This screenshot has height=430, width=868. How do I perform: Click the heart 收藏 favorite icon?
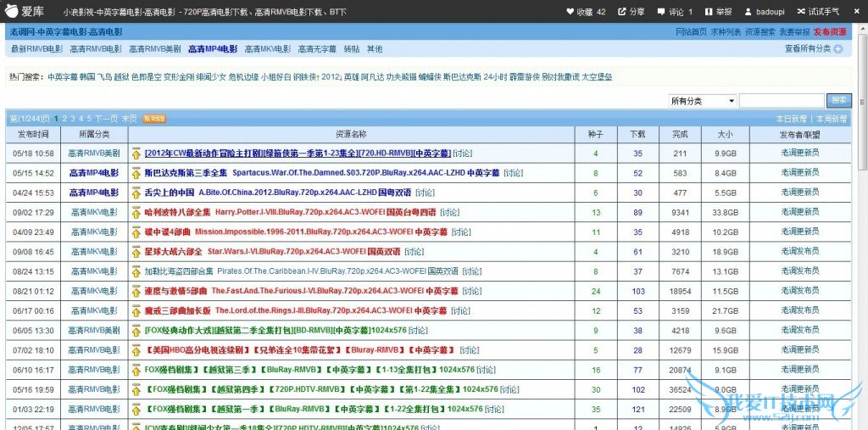570,12
